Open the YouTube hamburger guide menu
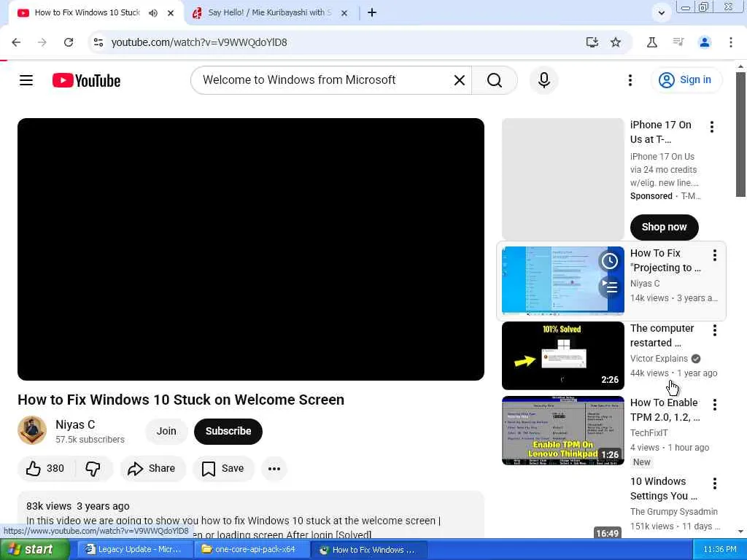747x560 pixels. [x=26, y=80]
